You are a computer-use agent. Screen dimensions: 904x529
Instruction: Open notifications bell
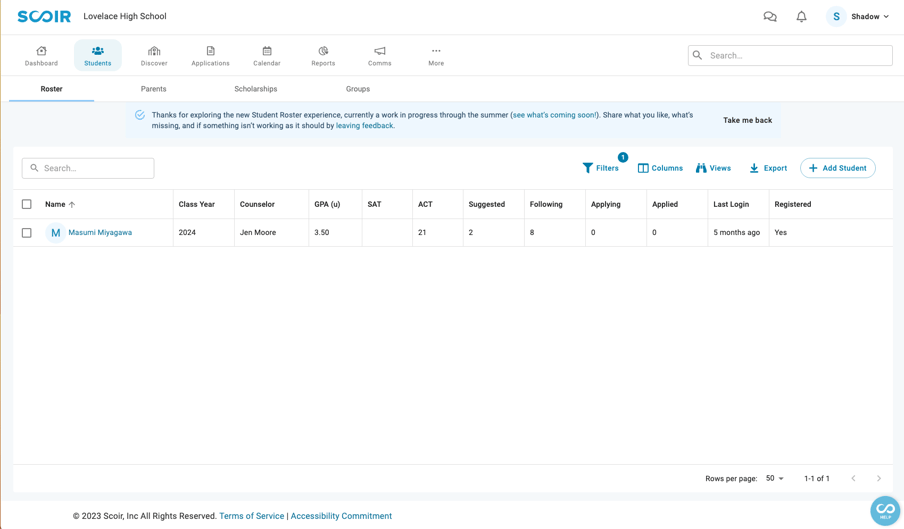801,17
